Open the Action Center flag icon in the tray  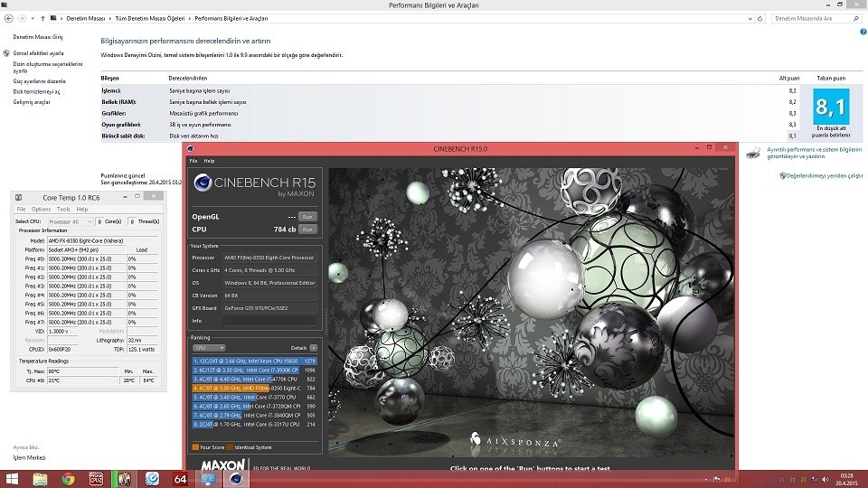[x=716, y=480]
